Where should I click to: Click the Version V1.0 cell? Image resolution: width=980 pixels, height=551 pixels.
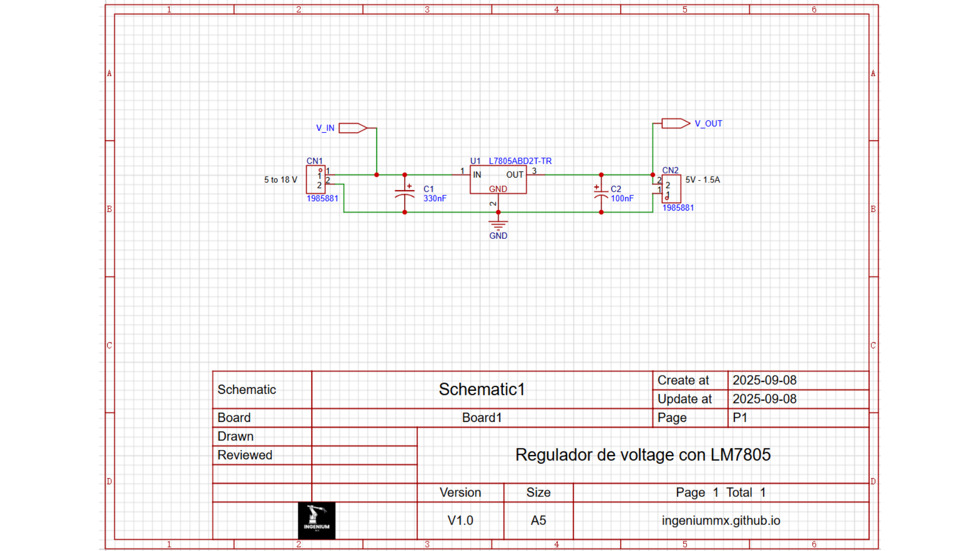point(460,520)
